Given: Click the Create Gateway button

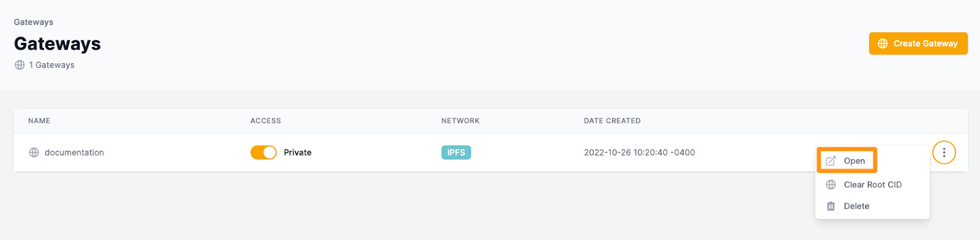Looking at the screenshot, I should tap(918, 43).
